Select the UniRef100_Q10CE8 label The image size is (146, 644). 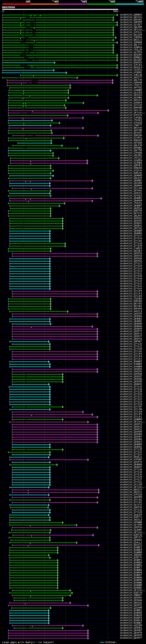click(x=131, y=93)
